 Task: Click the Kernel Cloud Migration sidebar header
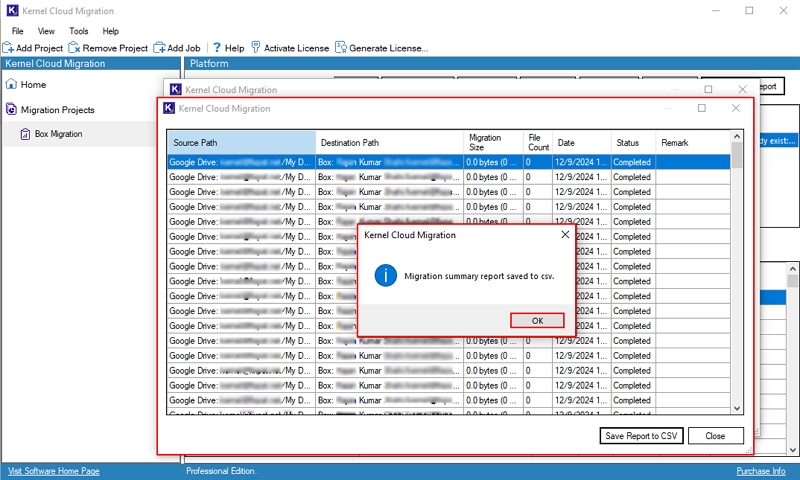pyautogui.click(x=91, y=63)
